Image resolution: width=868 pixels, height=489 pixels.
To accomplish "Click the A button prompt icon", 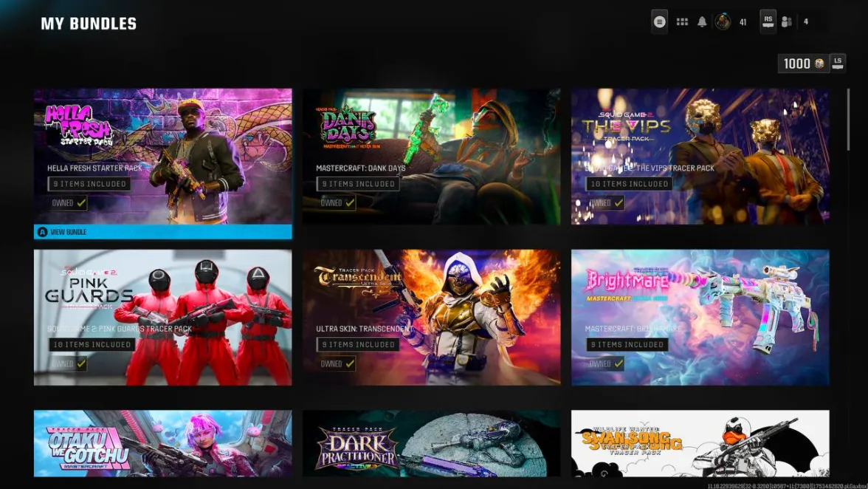I will tap(42, 232).
